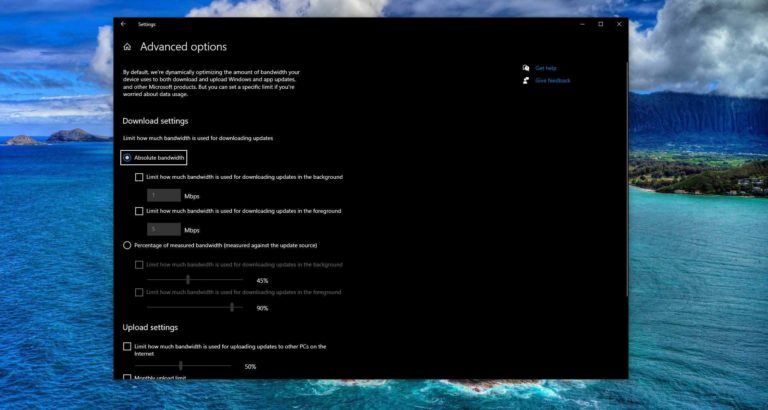Screen dimensions: 768x410
Task: Click the Upload settings heading
Action: [150, 327]
